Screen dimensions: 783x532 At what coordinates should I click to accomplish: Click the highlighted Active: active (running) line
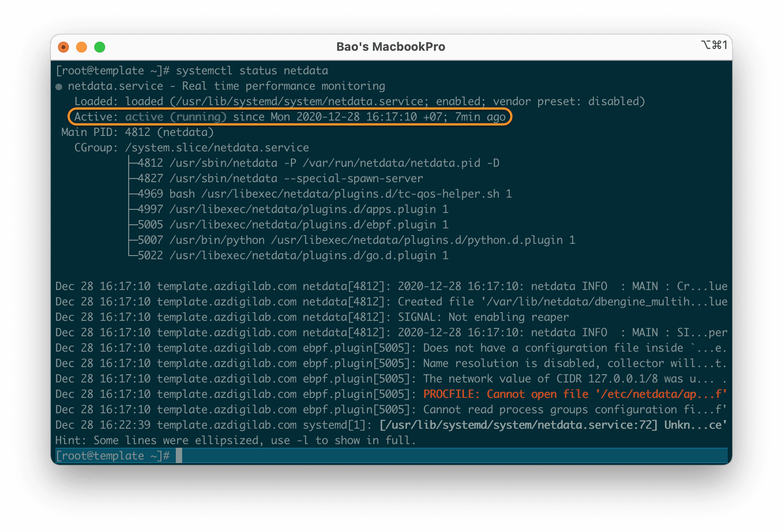(290, 117)
